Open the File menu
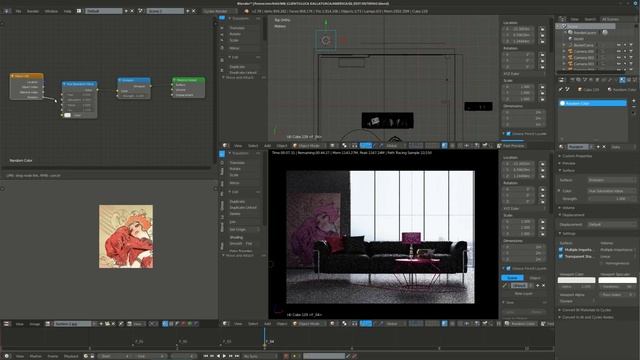 (18, 11)
